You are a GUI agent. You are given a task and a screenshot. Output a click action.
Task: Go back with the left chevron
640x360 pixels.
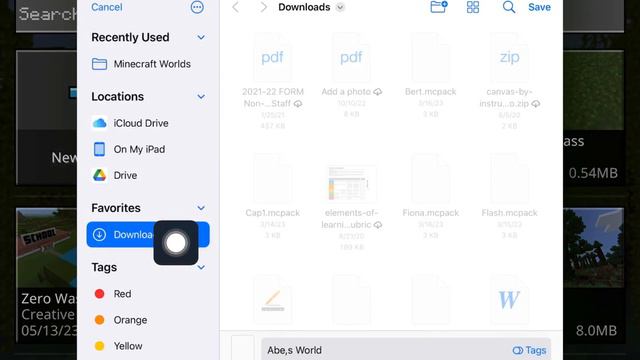pyautogui.click(x=236, y=7)
